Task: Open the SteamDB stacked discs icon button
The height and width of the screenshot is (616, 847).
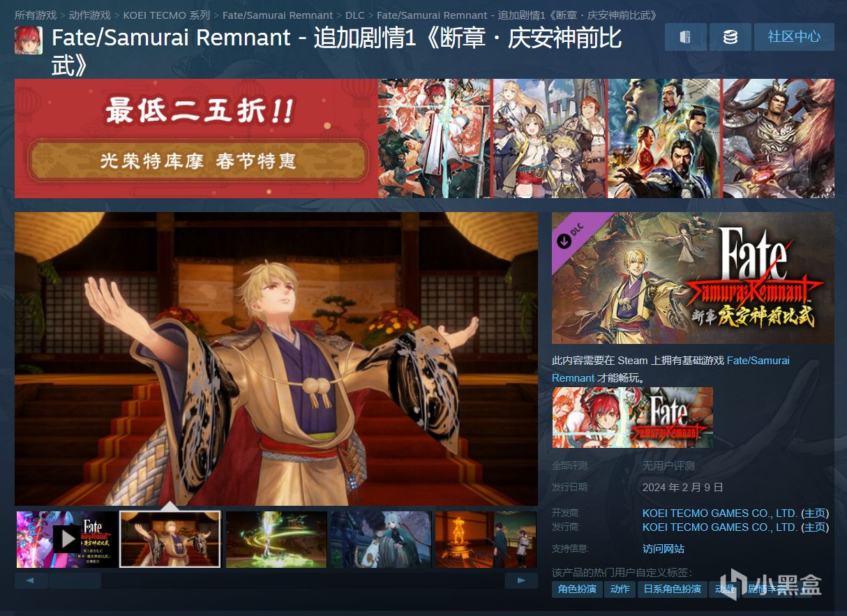Action: pos(730,37)
